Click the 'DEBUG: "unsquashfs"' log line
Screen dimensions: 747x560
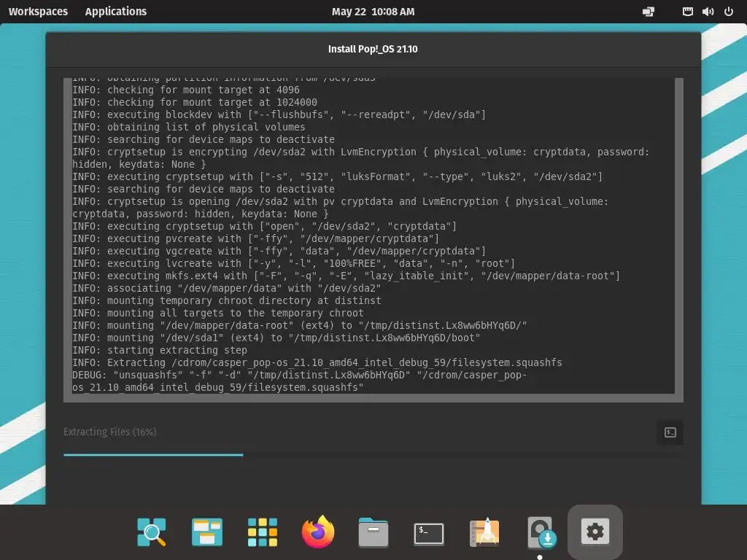pos(299,381)
